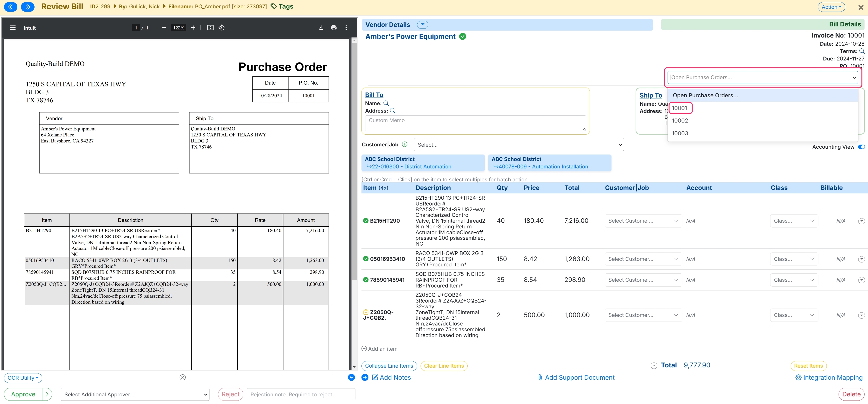Zoom in the PDF with plus icon
The width and height of the screenshot is (868, 404).
point(193,28)
